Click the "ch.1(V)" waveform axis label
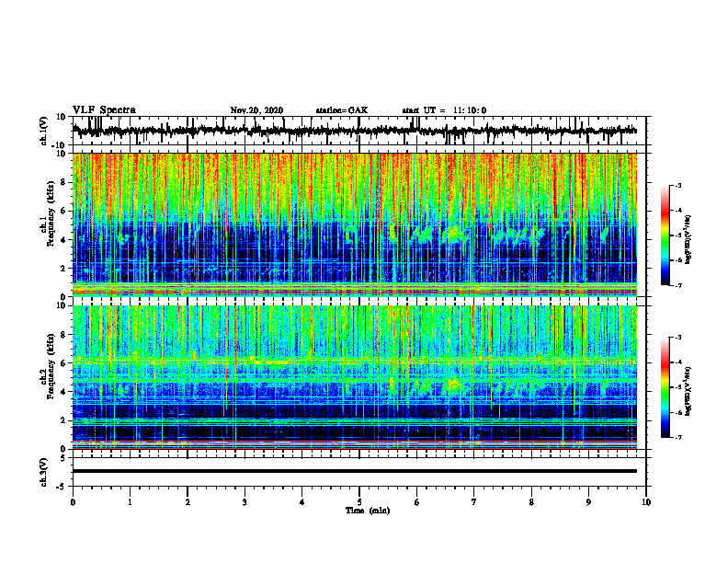Screen dimensions: 728x563 (x=43, y=131)
